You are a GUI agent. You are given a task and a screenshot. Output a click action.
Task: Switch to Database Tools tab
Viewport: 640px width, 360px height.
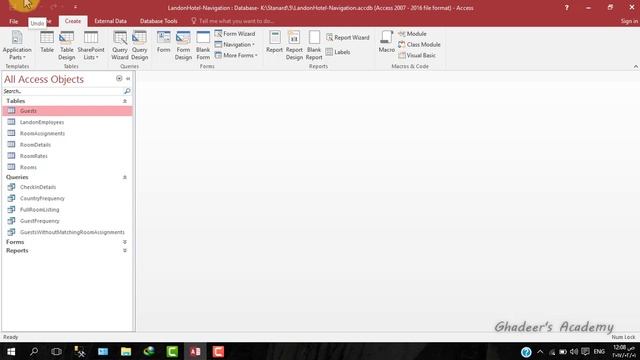pos(158,21)
